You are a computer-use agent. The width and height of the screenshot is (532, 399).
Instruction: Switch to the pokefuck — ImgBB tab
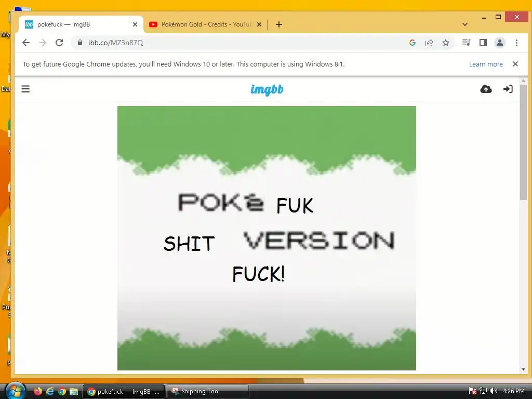79,24
